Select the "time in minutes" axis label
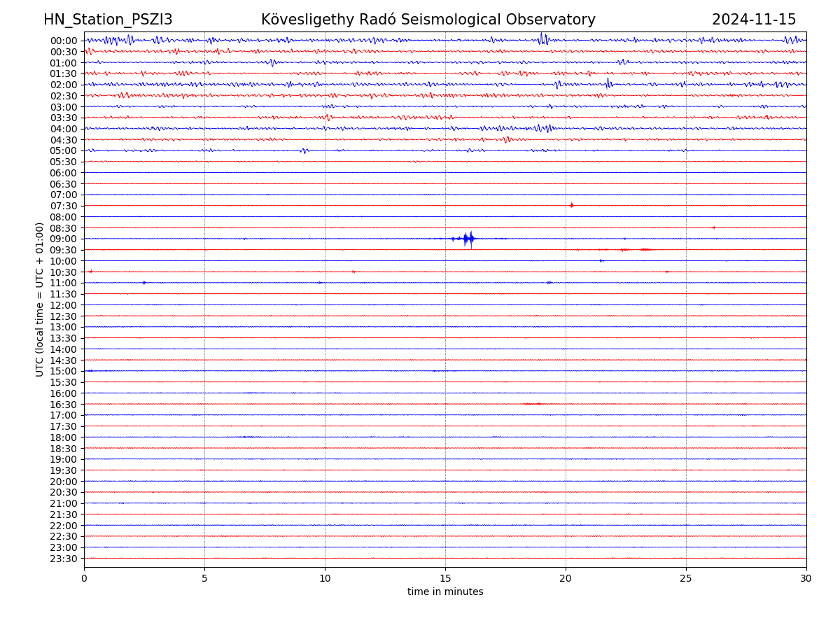Image resolution: width=840 pixels, height=630 pixels. click(x=445, y=592)
